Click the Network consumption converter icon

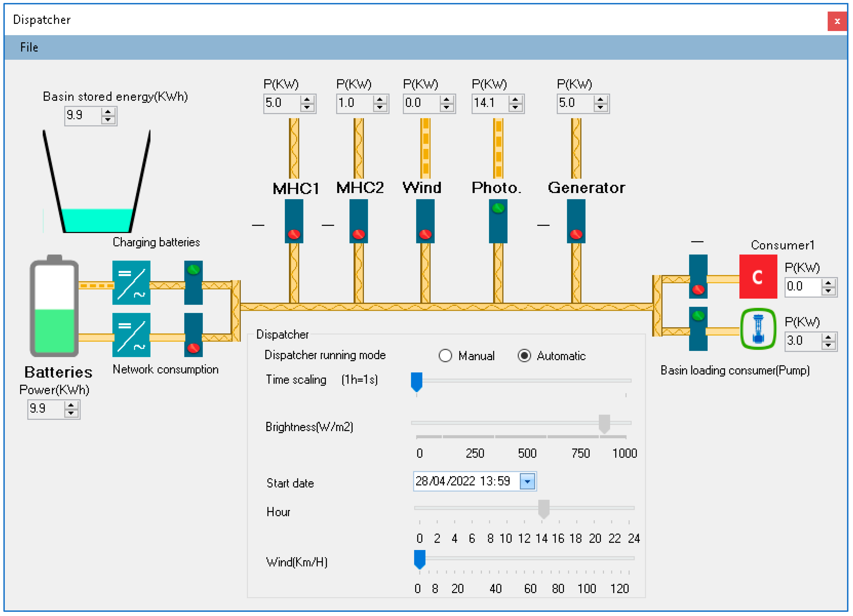tap(131, 335)
